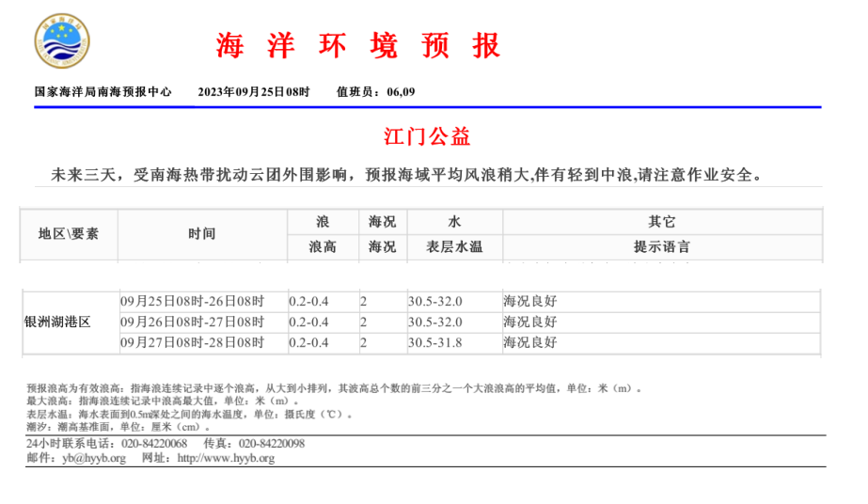Select the fax number 020-84220098
This screenshot has height=504, width=868.
[272, 444]
